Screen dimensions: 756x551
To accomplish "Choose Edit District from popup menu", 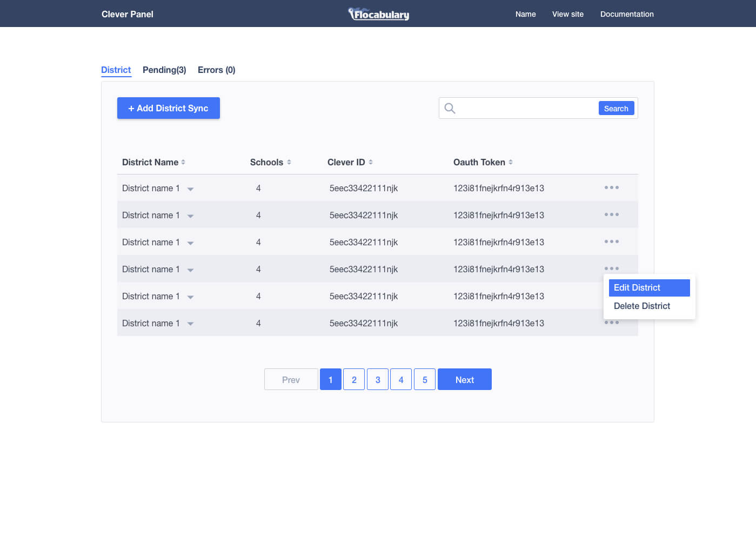I will point(650,288).
